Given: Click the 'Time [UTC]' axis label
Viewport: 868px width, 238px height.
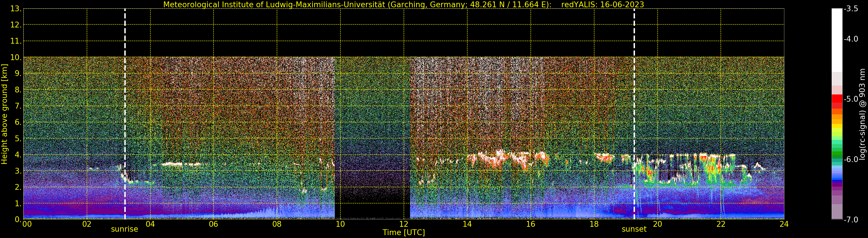Looking at the screenshot, I should pos(403,233).
